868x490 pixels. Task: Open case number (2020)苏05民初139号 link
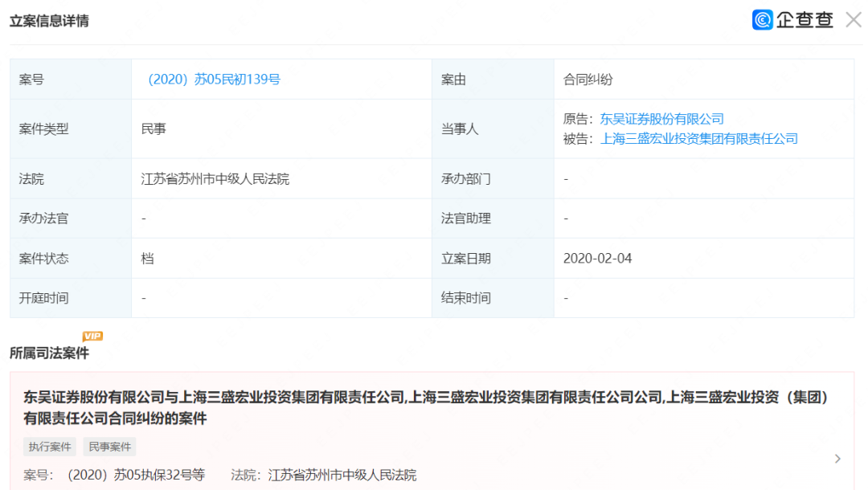tap(214, 80)
